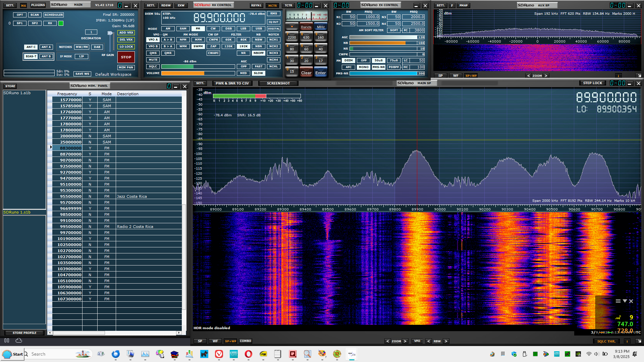
Task: Click the magnifier app icon on the taskbar
Action: (307, 354)
